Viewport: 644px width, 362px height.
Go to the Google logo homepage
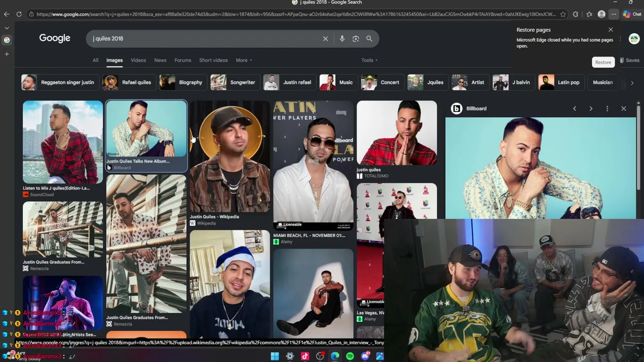(55, 38)
